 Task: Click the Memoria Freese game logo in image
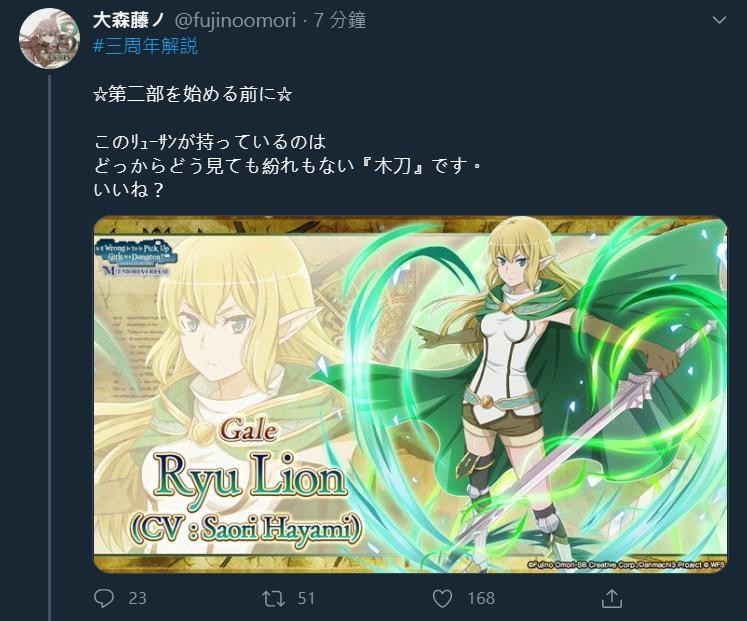(137, 258)
